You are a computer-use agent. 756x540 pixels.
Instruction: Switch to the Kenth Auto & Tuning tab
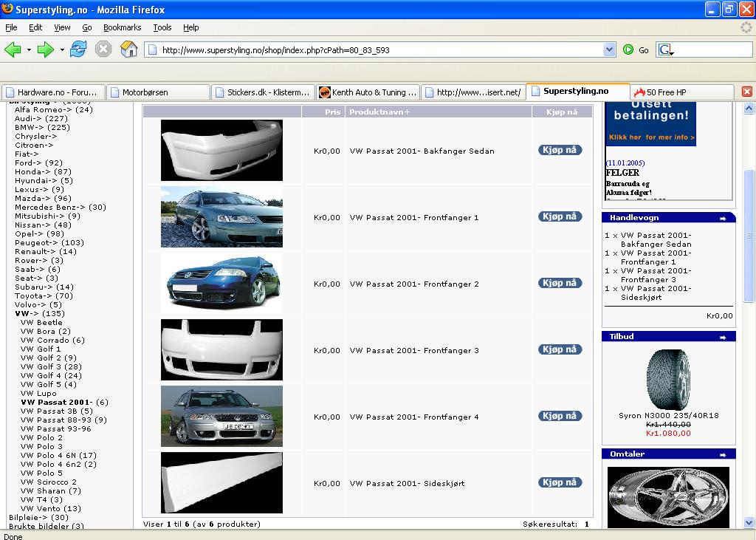(x=368, y=92)
